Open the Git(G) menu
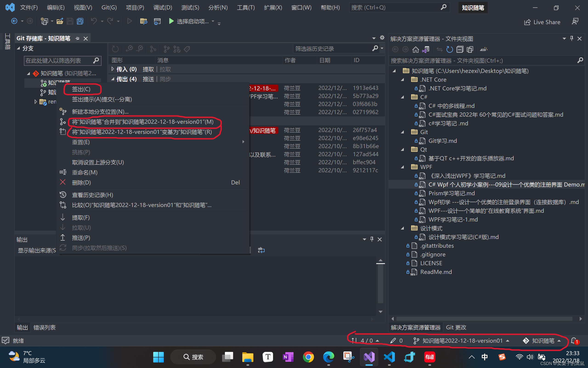This screenshot has height=368, width=588. 109,8
